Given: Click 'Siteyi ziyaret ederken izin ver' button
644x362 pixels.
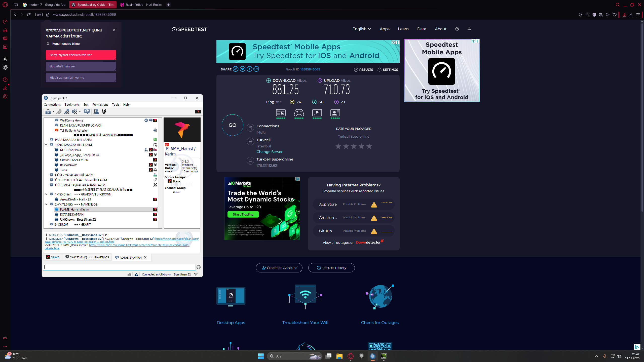Looking at the screenshot, I should [x=81, y=55].
